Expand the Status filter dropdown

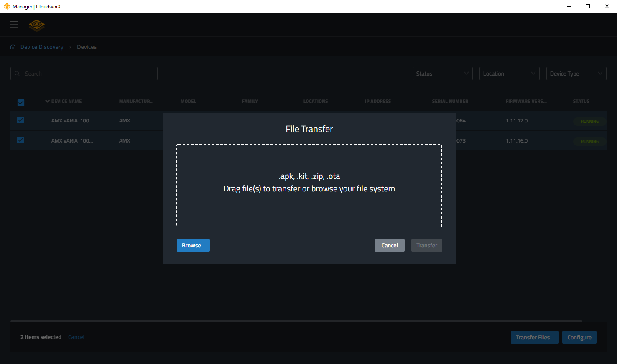pos(442,74)
